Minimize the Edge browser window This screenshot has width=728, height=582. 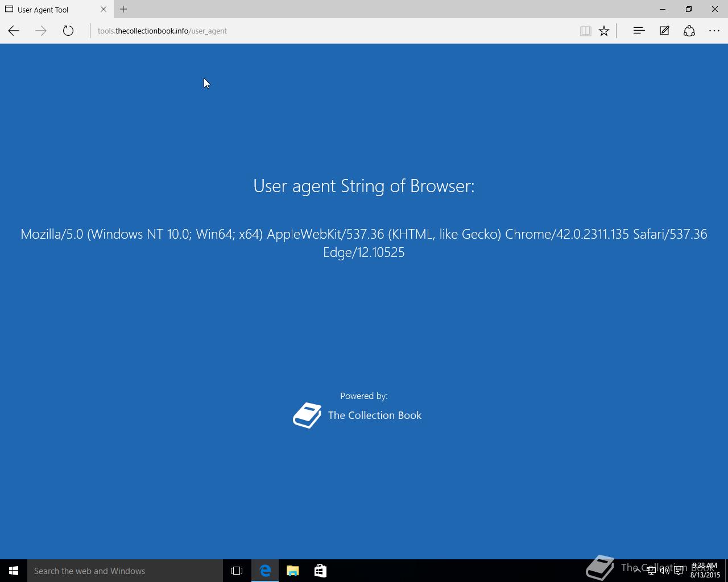click(x=663, y=9)
